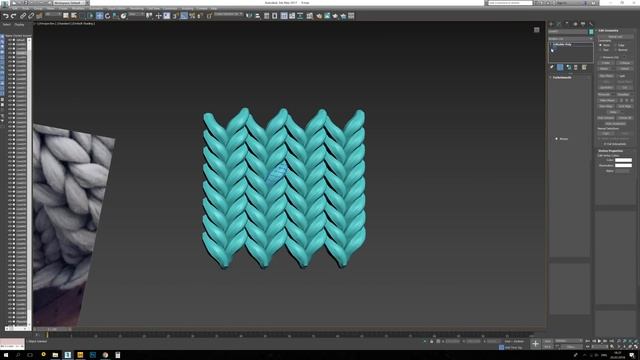Click the Hide Unselected button
This screenshot has width=640, height=360.
click(616, 123)
